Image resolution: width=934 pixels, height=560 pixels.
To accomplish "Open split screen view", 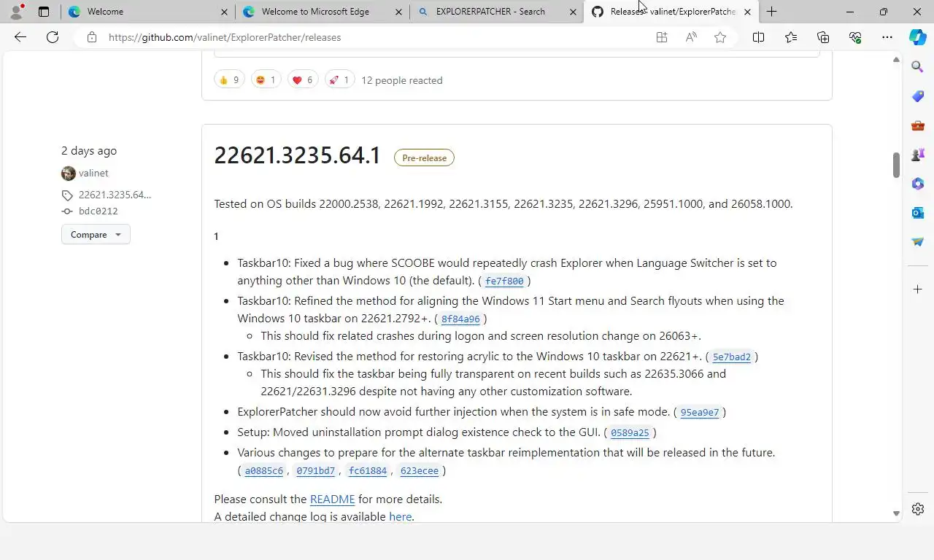I will coord(758,37).
